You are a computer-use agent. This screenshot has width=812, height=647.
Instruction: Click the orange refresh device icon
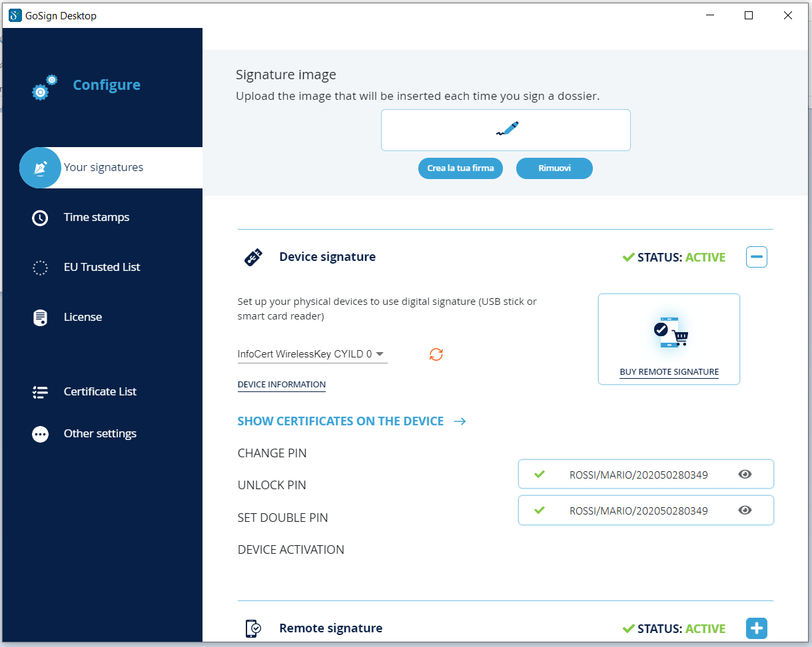coord(436,354)
